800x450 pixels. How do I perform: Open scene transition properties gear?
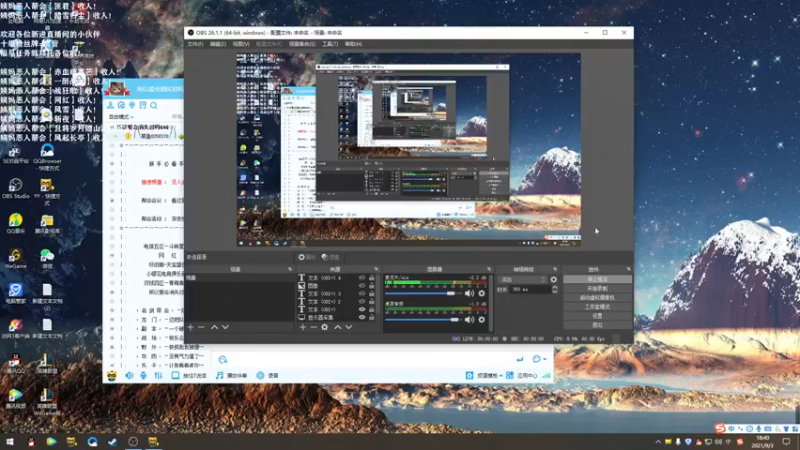pyautogui.click(x=554, y=280)
